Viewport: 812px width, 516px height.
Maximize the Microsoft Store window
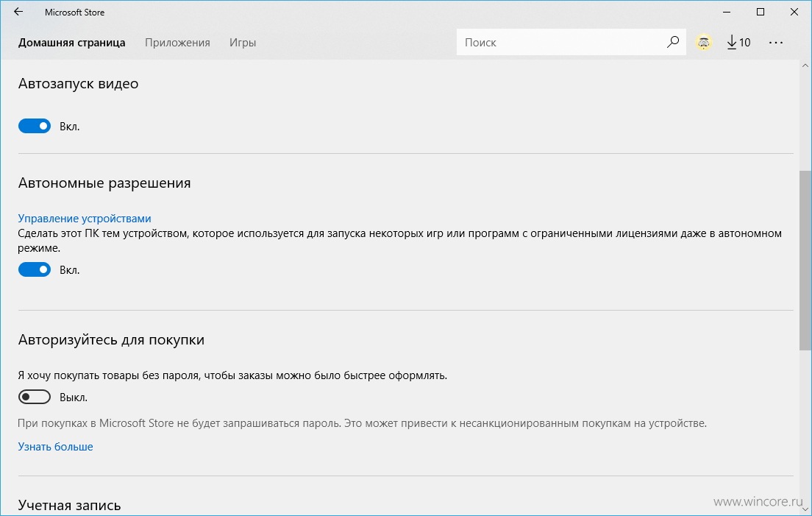(x=761, y=12)
